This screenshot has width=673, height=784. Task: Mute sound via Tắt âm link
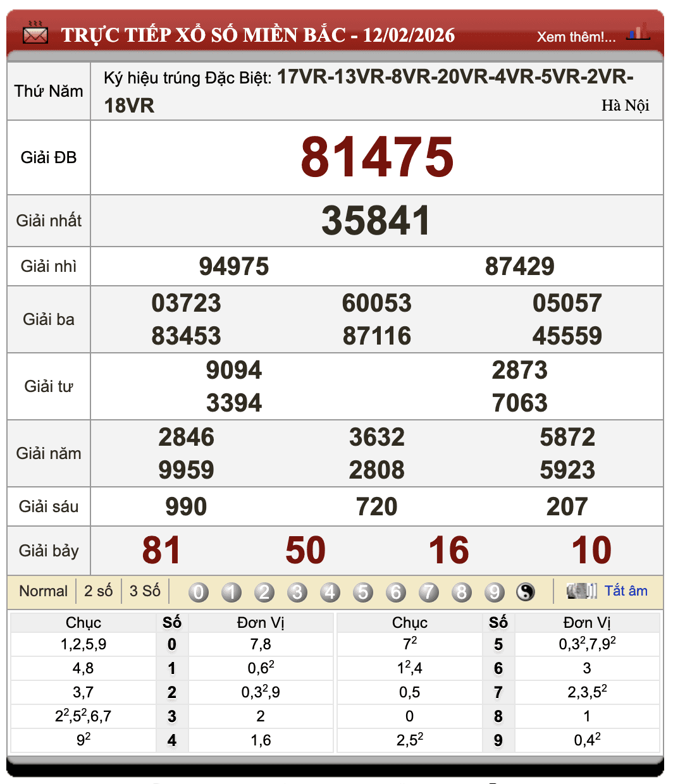pyautogui.click(x=626, y=591)
